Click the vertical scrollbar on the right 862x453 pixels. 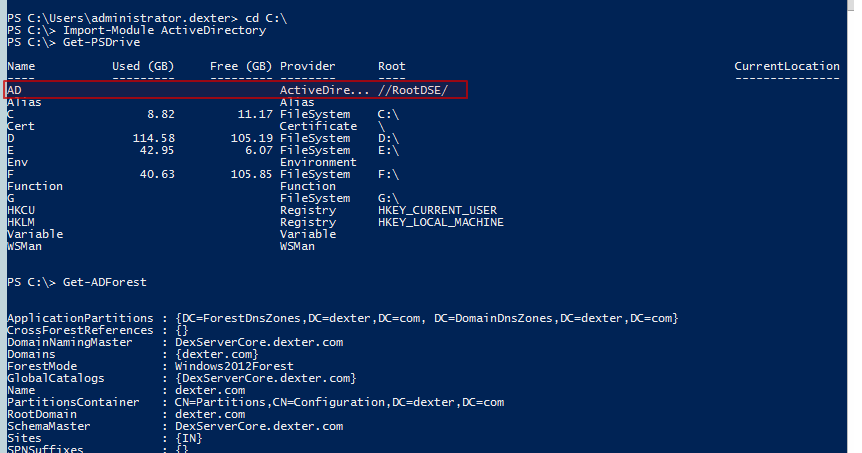coord(851,226)
